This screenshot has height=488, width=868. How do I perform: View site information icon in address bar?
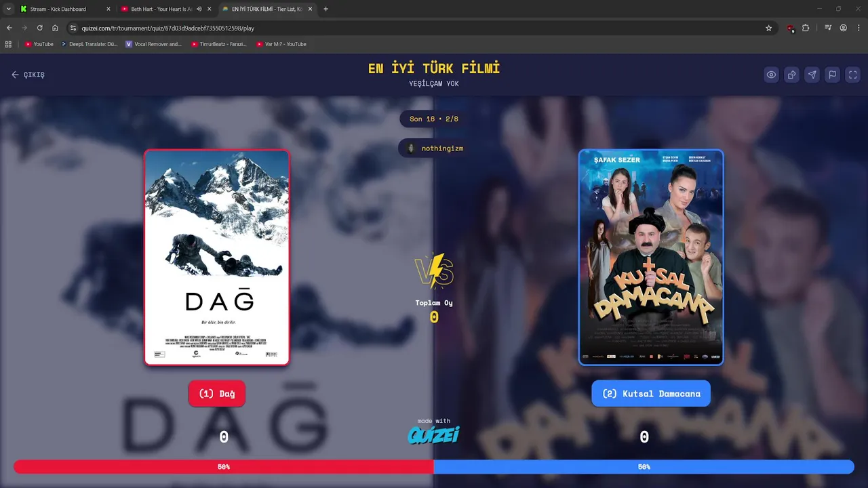tap(73, 28)
